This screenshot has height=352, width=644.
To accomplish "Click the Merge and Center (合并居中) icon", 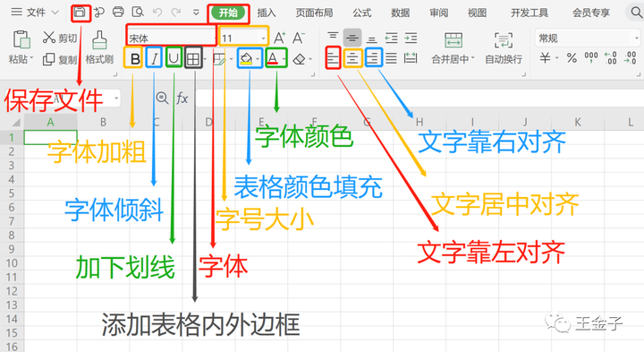I will point(453,40).
